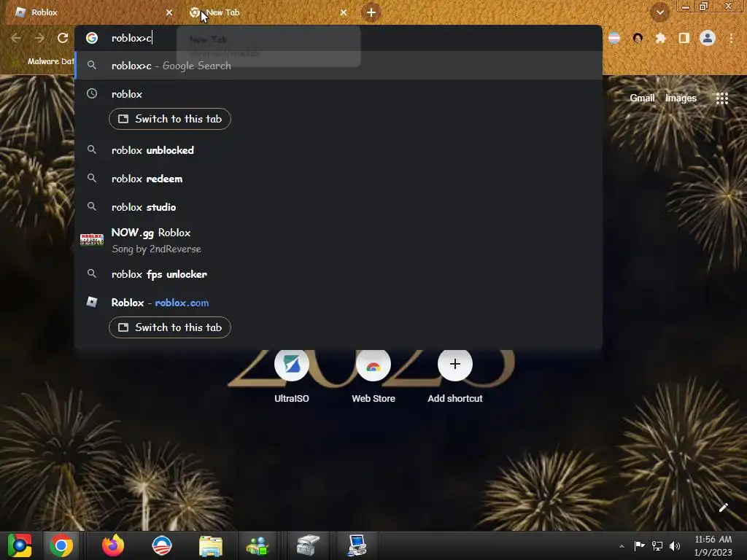Open the Gmail link
Viewport: 747px width, 560px height.
tap(642, 98)
